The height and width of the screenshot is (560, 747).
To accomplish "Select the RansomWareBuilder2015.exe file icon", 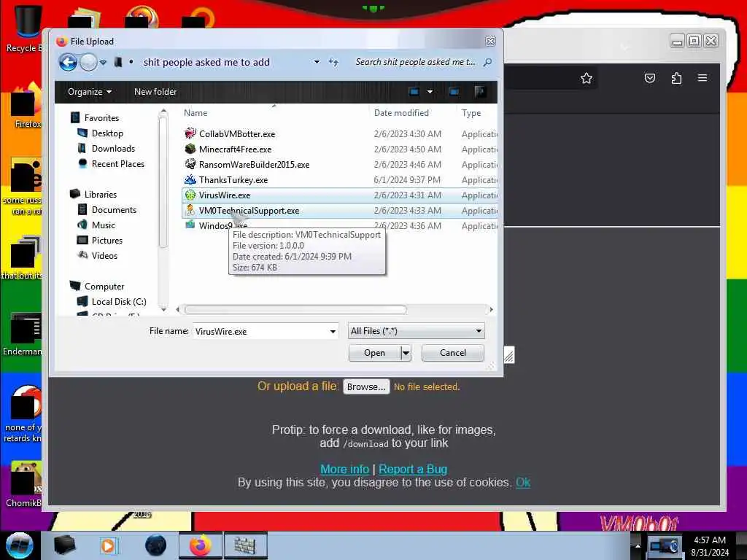I will click(x=190, y=164).
